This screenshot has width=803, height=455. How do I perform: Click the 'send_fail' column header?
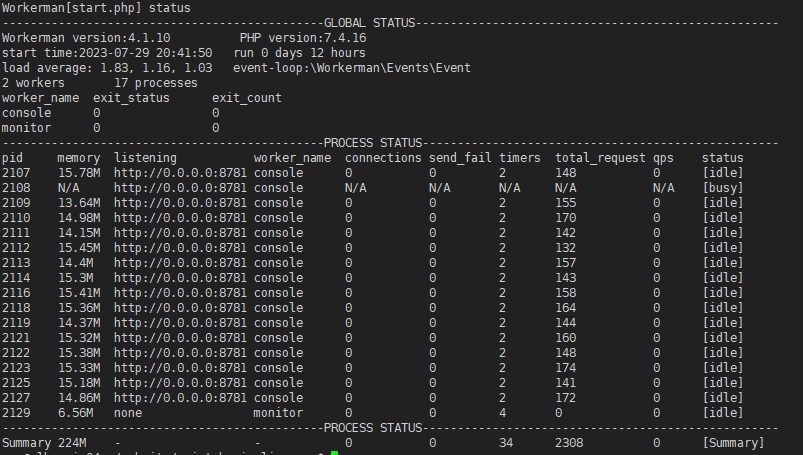click(x=460, y=158)
